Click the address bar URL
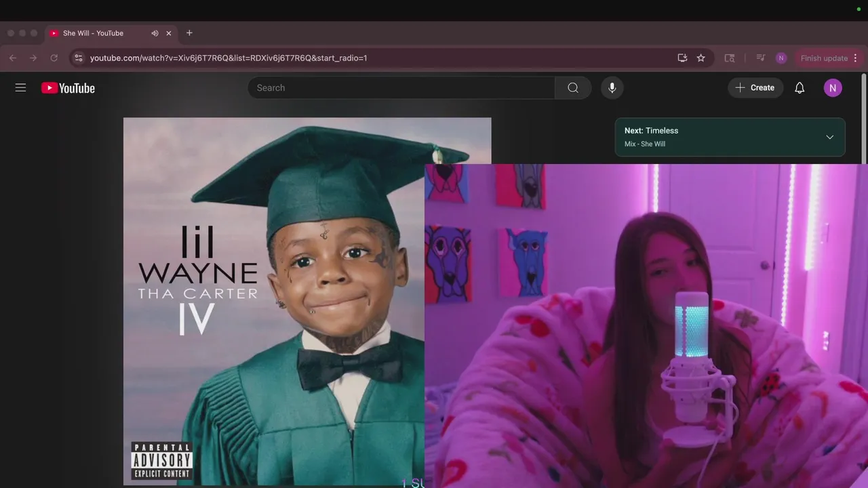This screenshot has width=868, height=488. [x=229, y=58]
